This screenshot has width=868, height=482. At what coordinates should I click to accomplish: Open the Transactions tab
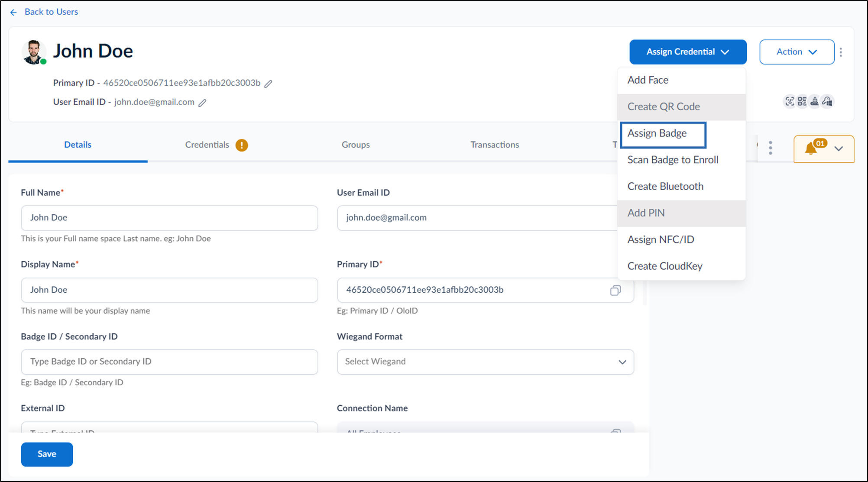point(495,145)
